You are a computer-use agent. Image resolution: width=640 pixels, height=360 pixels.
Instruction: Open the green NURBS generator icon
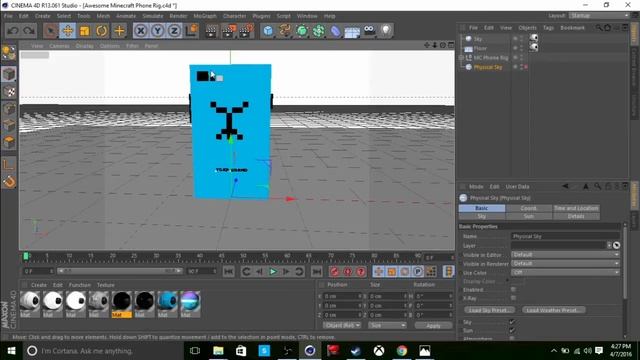(x=302, y=31)
